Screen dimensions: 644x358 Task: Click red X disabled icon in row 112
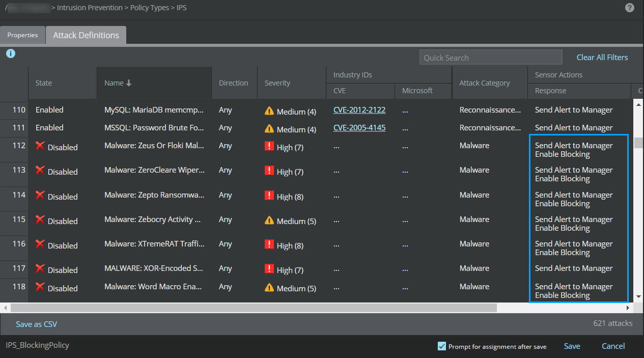[x=40, y=146]
